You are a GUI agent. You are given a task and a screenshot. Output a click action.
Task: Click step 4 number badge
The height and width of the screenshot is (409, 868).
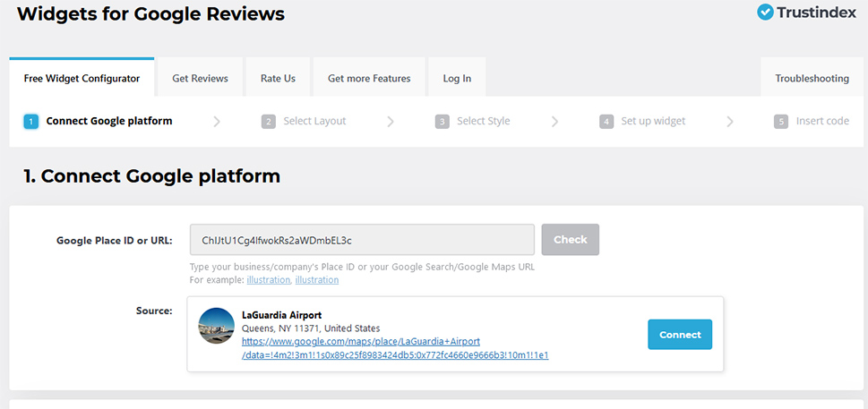(606, 122)
